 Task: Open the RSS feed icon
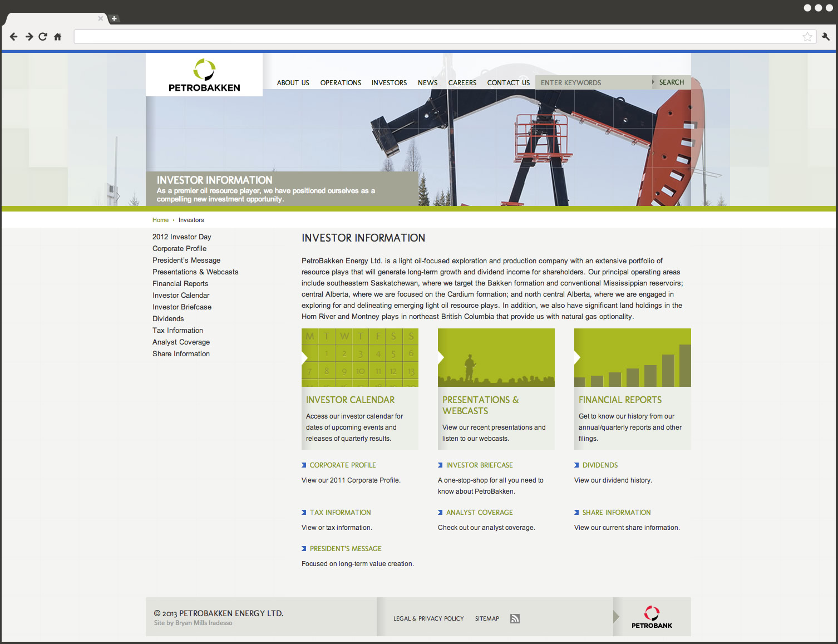[515, 618]
